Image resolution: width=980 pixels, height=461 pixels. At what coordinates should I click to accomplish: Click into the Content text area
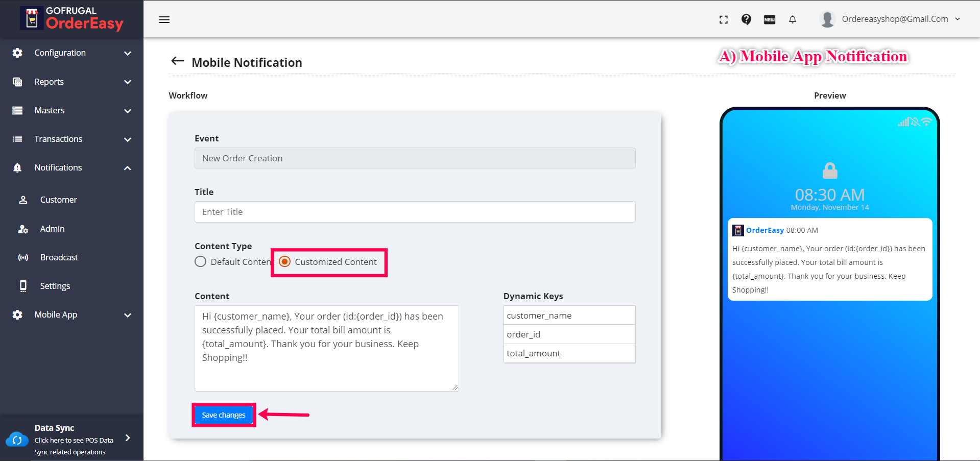pyautogui.click(x=326, y=348)
